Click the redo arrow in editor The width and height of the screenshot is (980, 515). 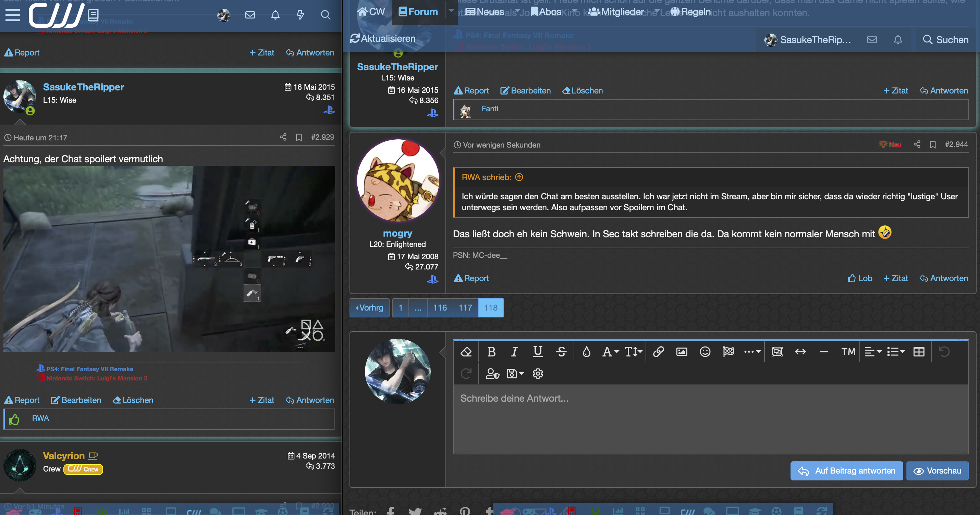(x=466, y=374)
